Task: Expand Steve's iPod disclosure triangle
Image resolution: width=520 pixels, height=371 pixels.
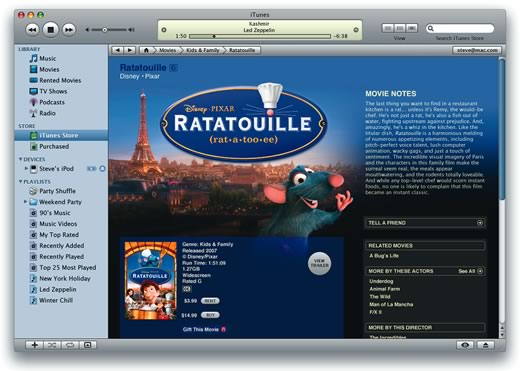Action: [x=26, y=168]
